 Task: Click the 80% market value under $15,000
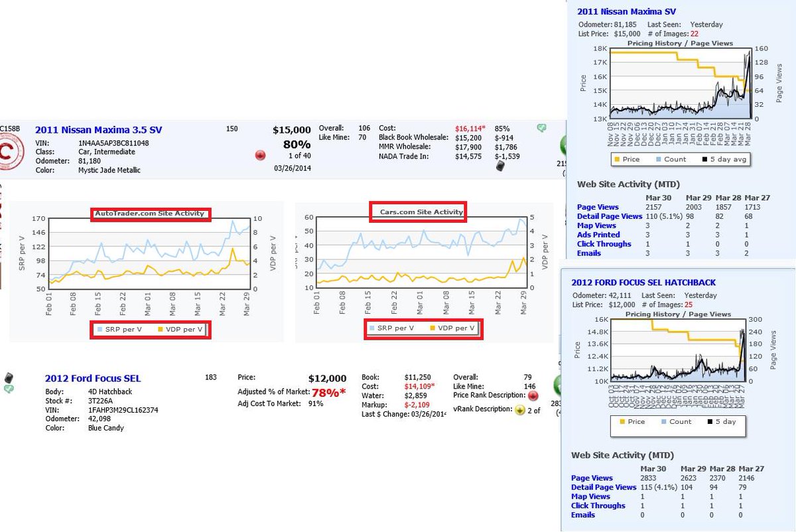(x=297, y=144)
